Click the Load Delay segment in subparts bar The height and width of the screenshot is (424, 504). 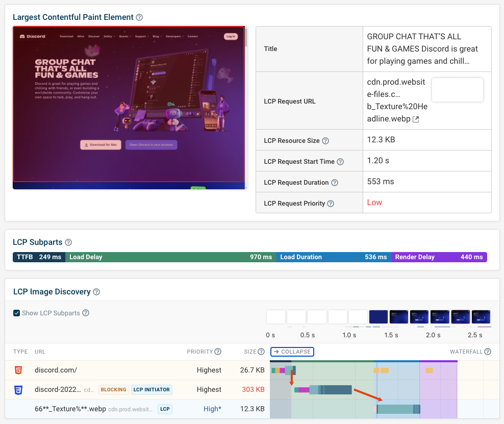(171, 257)
